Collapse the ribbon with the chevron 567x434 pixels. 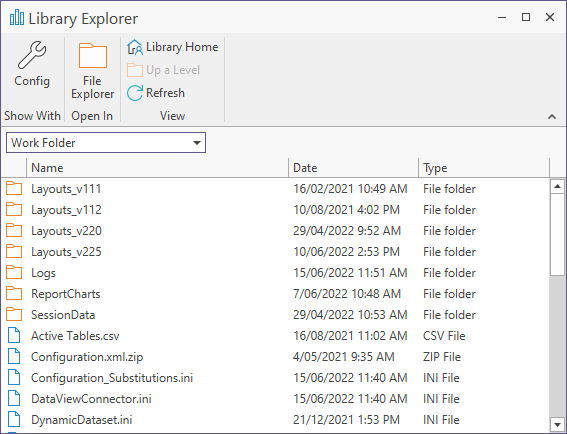pyautogui.click(x=552, y=116)
